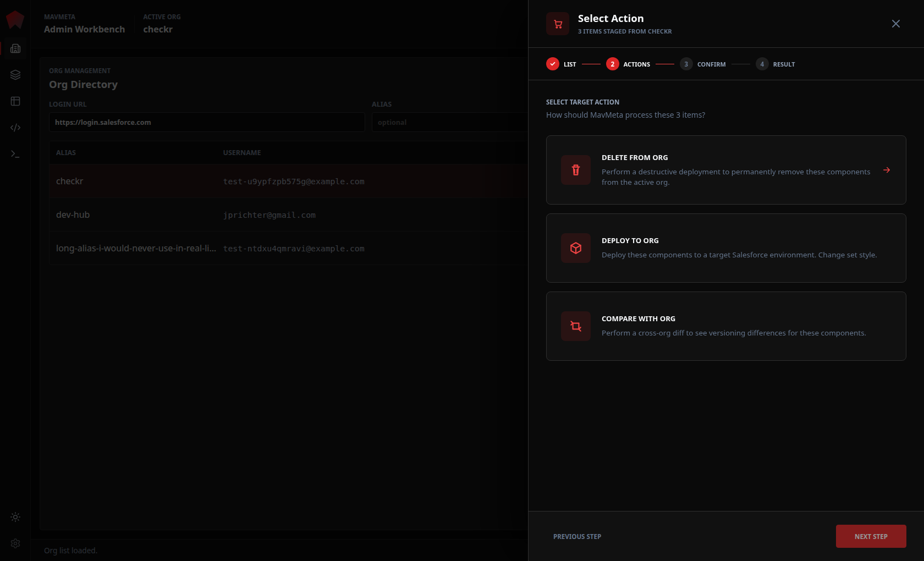Click username jprichter@gmail.com
924x561 pixels.
(269, 215)
